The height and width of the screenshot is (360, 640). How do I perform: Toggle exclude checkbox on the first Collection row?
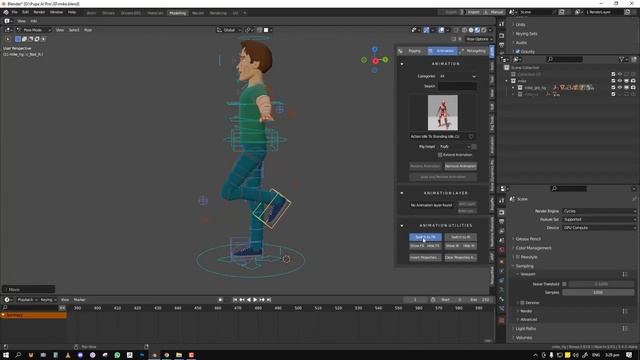613,74
